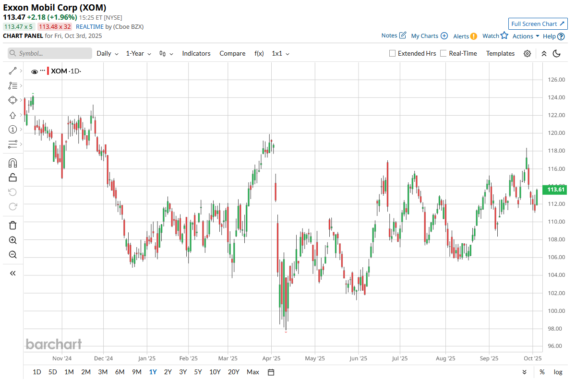
Task: Click the Symbol search field
Action: click(50, 53)
